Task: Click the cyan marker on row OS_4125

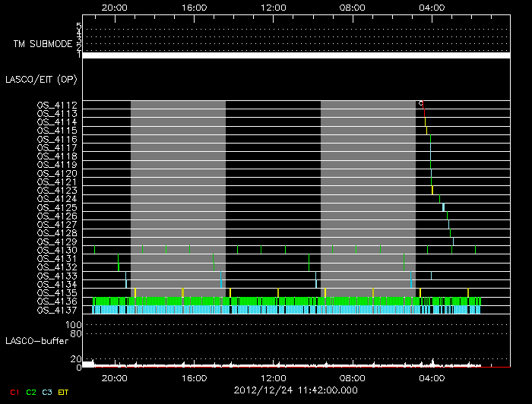Action: [x=443, y=207]
